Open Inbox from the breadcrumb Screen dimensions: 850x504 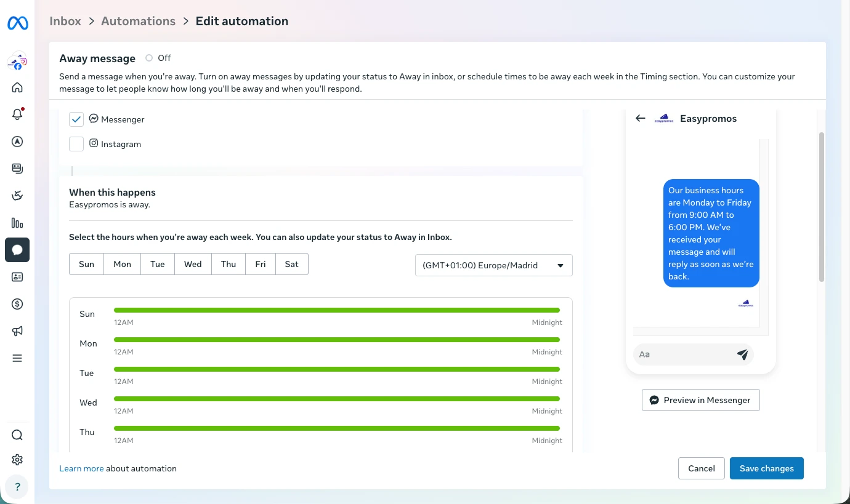65,20
